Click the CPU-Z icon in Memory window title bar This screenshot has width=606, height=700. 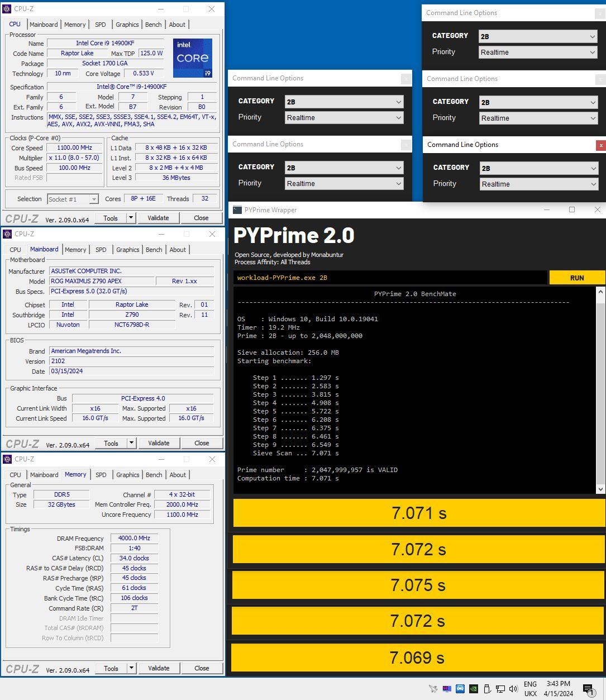7,459
